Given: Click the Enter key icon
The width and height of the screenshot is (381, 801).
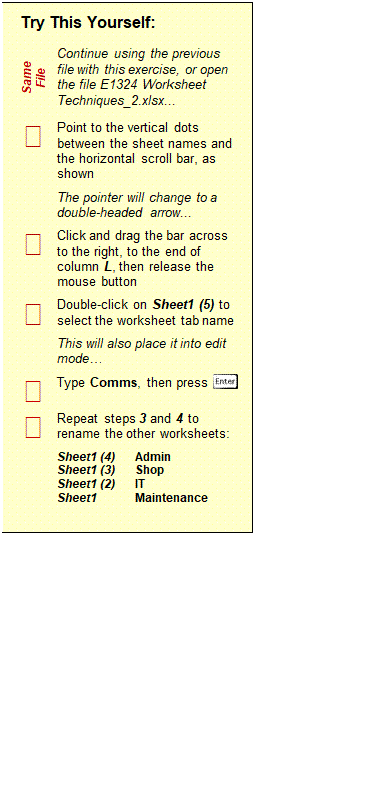Looking at the screenshot, I should (x=226, y=382).
